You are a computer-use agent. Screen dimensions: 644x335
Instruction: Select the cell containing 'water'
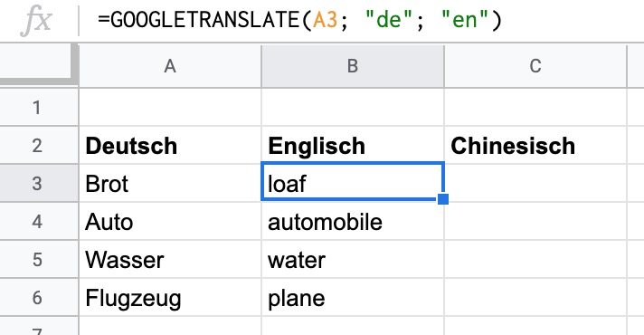353,259
